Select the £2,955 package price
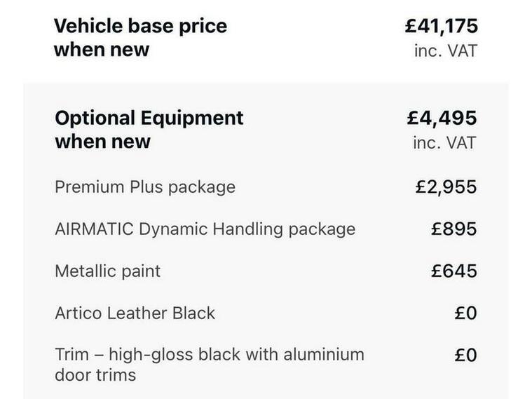Screen dimensions: 532x399 click(446, 187)
